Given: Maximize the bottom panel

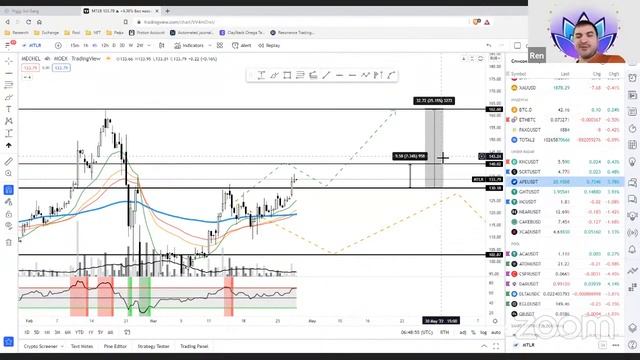Looking at the screenshot, I should [496, 346].
